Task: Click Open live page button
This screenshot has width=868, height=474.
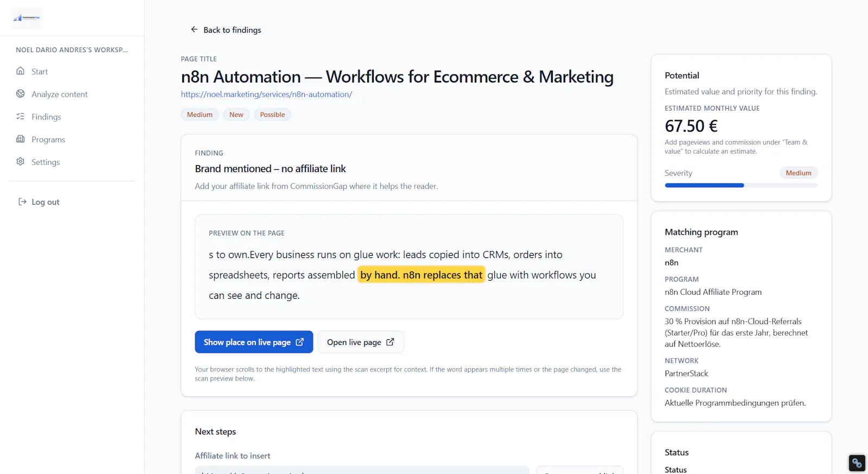Action: tap(361, 342)
